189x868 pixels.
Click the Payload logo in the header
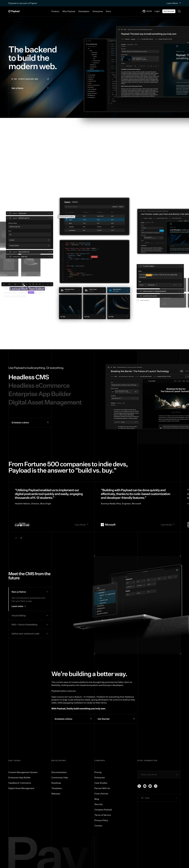pyautogui.click(x=14, y=11)
